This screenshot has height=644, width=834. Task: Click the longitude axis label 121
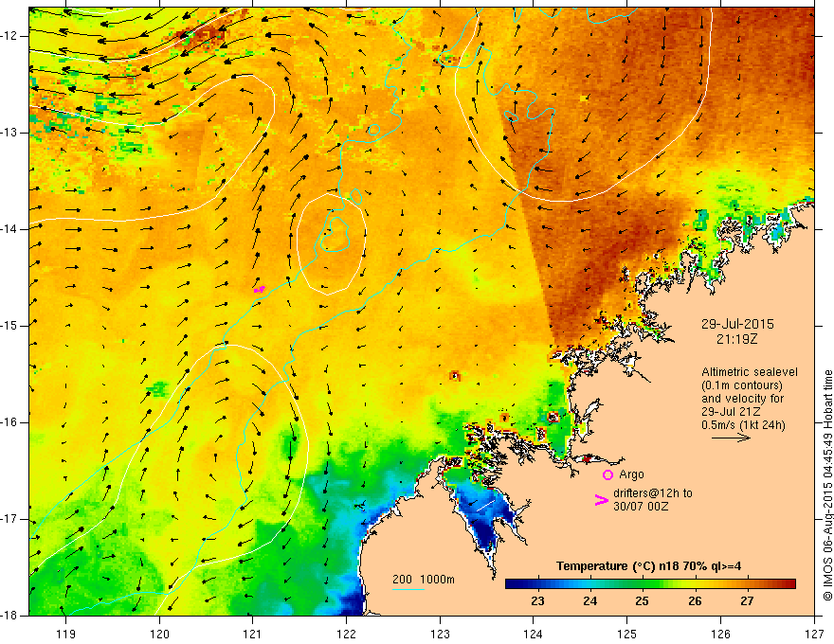tap(253, 634)
